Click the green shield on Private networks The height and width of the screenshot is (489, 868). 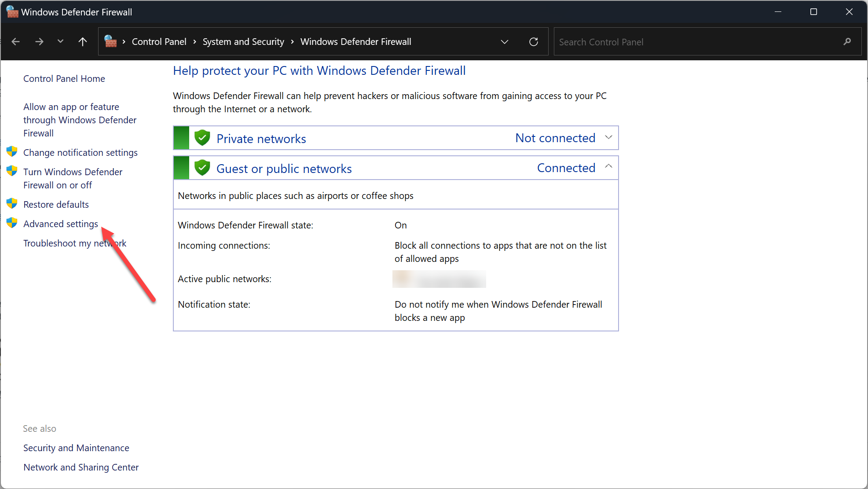click(202, 138)
